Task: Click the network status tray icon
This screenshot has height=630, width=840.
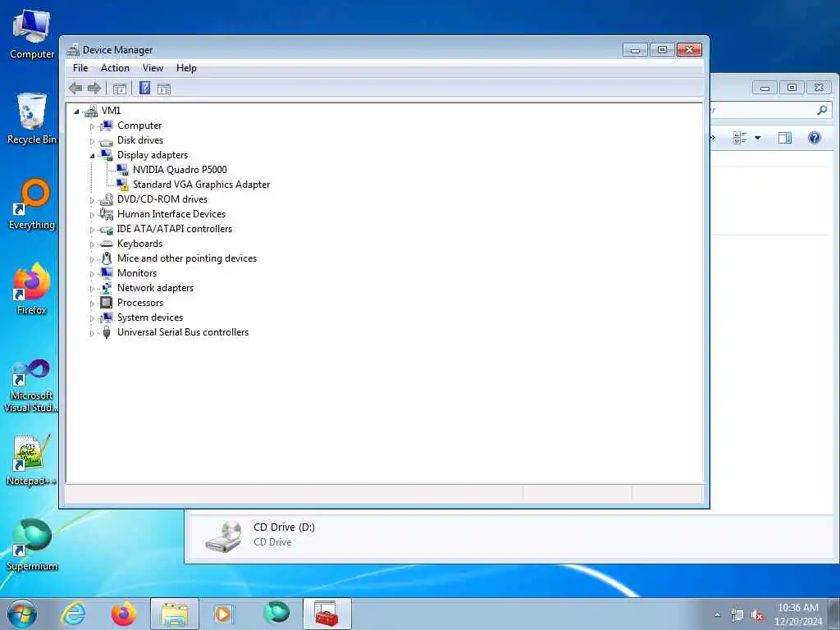Action: [737, 615]
